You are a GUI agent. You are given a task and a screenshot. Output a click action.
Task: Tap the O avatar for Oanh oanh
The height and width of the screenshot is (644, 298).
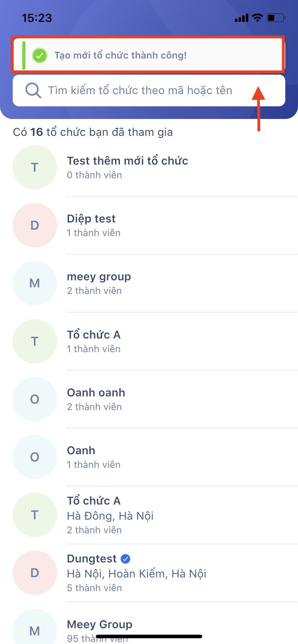click(35, 399)
